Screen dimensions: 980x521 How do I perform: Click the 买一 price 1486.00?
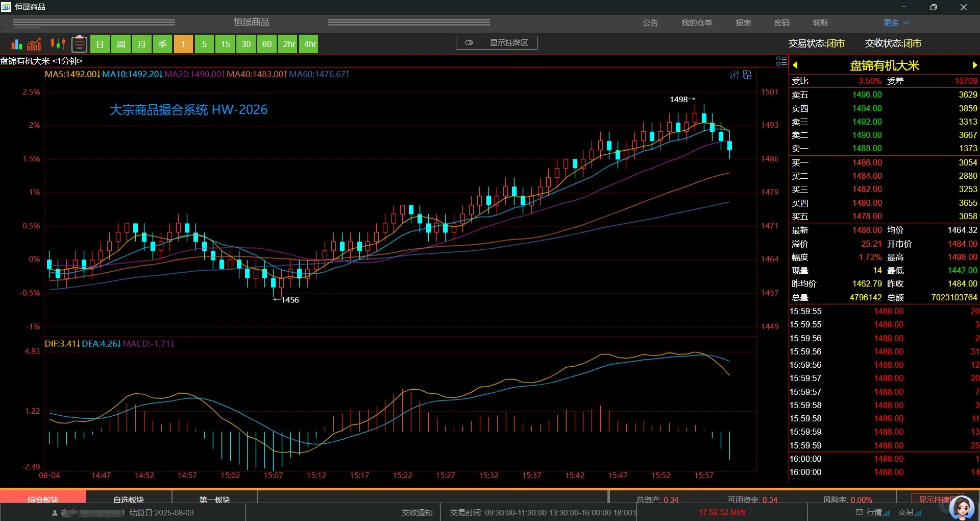coord(867,162)
